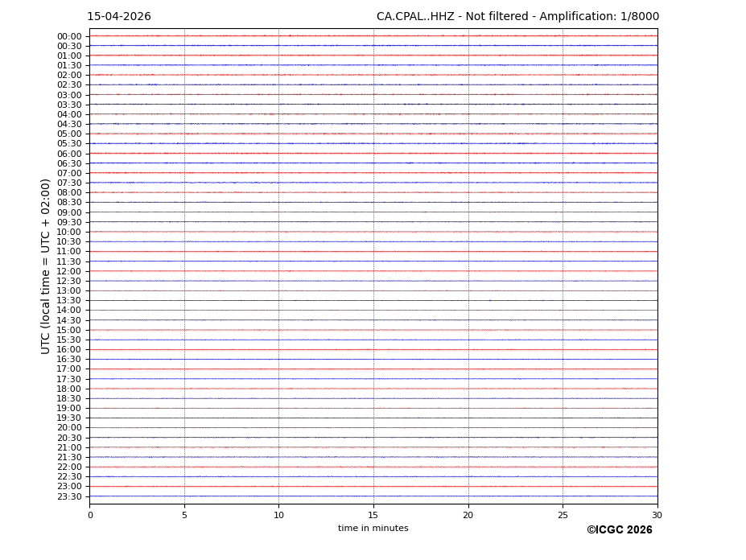Select the 15:00 time row label
746x560 pixels.
pyautogui.click(x=69, y=330)
